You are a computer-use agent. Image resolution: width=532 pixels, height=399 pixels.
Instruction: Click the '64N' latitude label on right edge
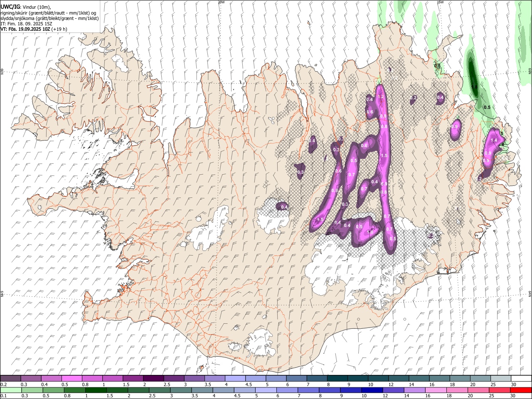click(x=530, y=293)
